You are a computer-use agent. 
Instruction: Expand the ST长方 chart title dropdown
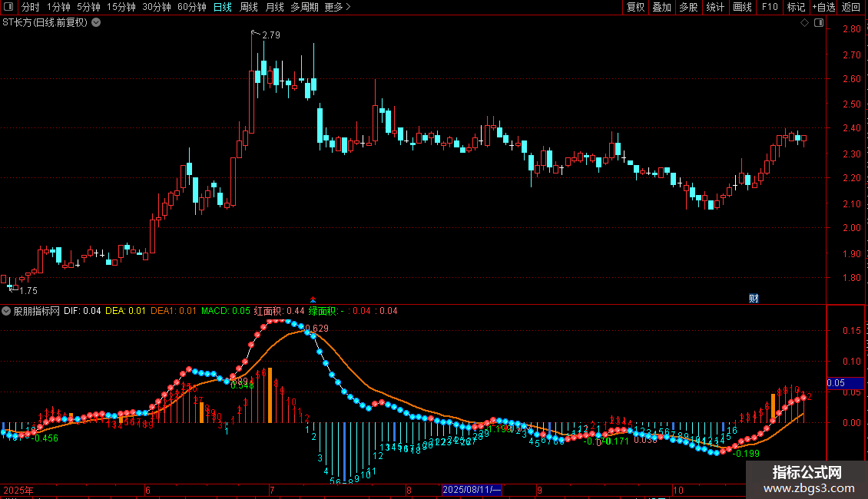[x=96, y=23]
